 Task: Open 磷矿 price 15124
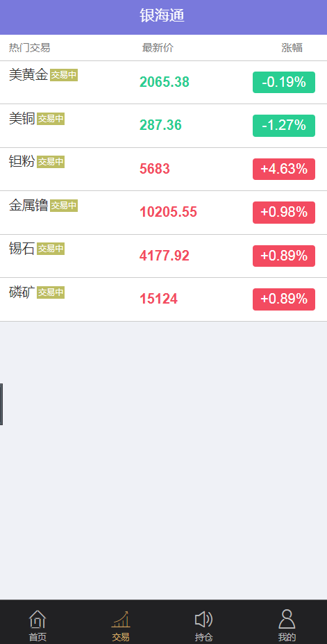pos(159,299)
